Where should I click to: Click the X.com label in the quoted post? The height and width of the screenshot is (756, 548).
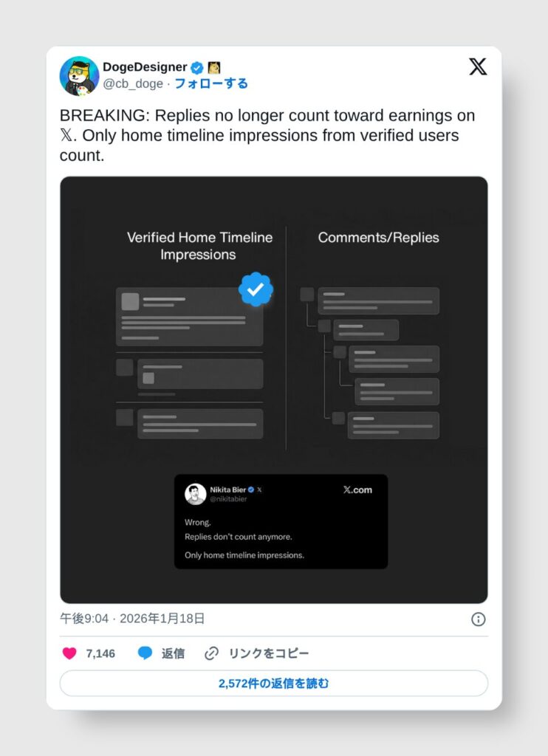tap(357, 489)
